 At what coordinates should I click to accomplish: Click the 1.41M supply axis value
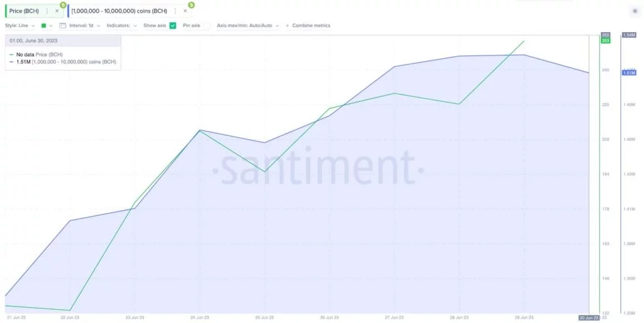629,209
